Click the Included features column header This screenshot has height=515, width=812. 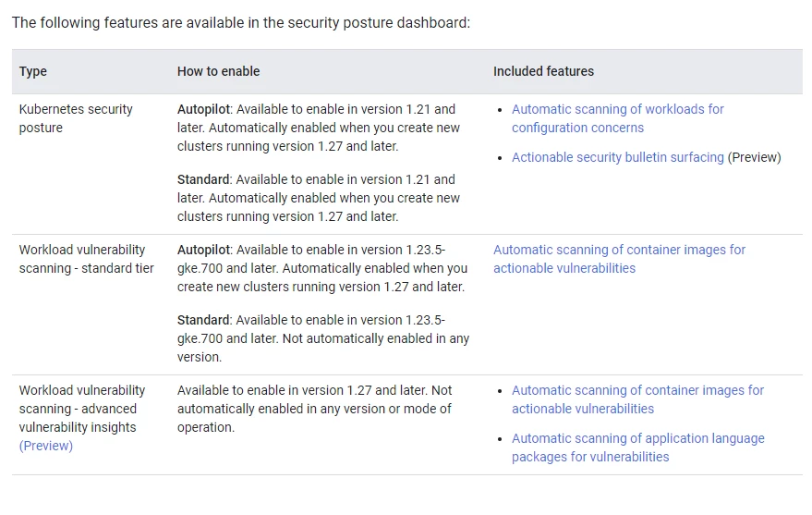pos(543,71)
